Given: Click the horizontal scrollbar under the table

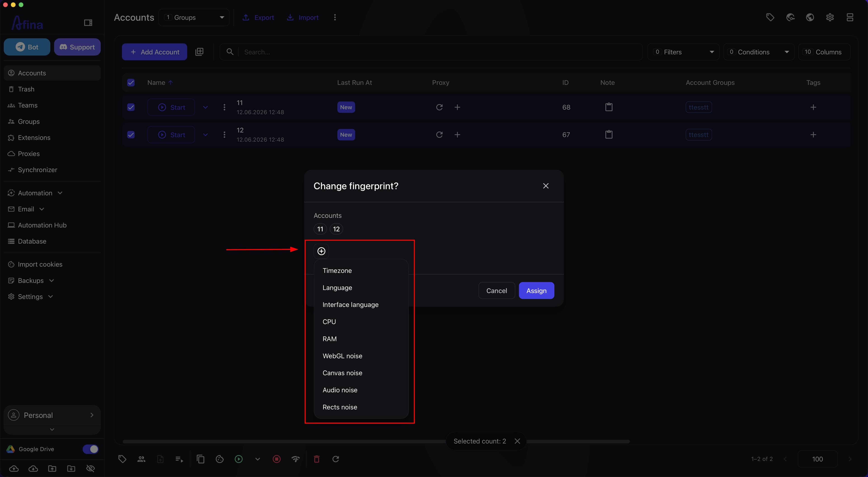Looking at the screenshot, I should (x=376, y=441).
